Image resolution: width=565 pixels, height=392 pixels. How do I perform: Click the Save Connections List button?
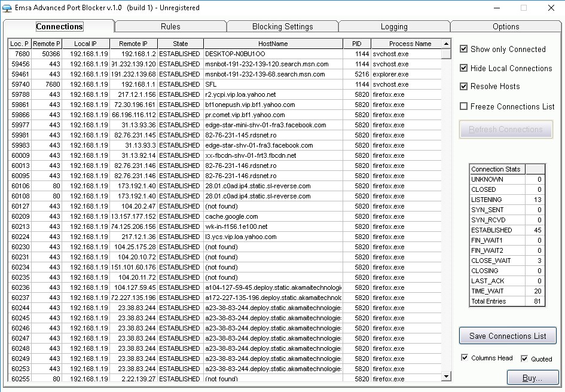(507, 335)
